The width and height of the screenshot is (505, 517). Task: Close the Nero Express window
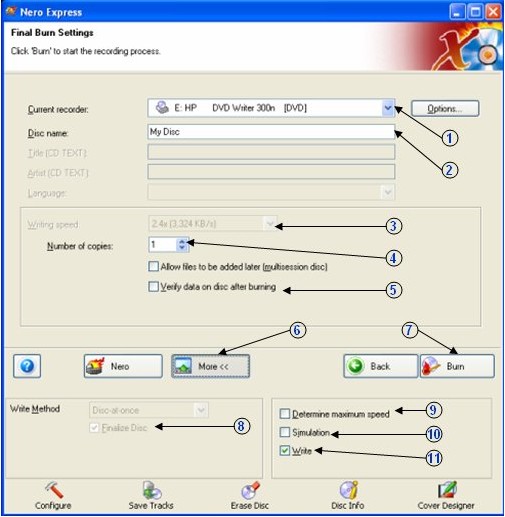pos(493,12)
